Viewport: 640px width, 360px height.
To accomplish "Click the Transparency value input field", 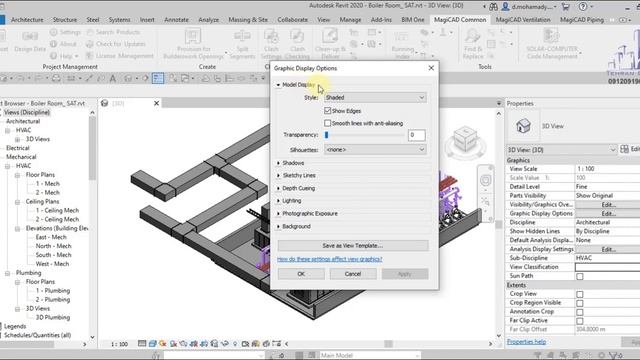I will pos(416,135).
